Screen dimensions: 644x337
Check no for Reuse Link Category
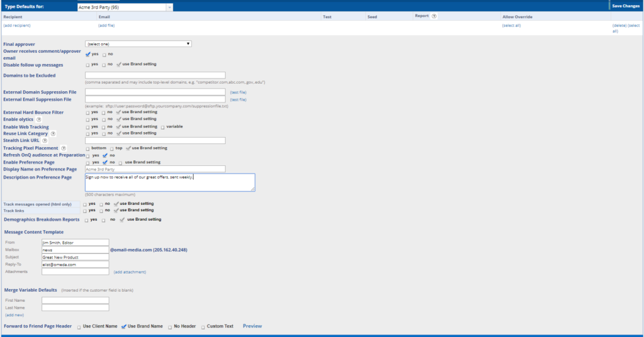tap(104, 134)
